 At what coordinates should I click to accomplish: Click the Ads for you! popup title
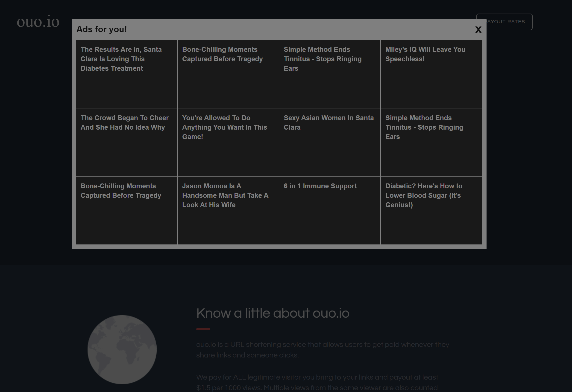(102, 29)
